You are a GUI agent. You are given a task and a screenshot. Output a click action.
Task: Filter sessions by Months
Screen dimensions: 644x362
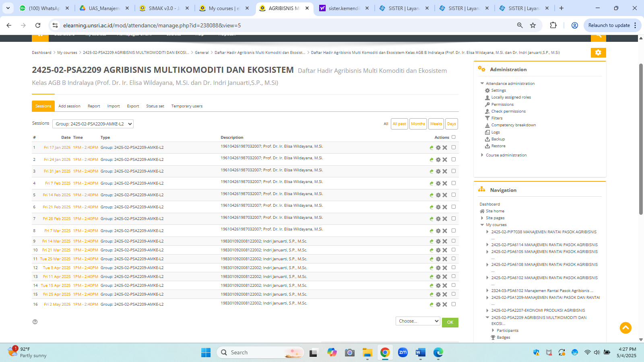coord(418,124)
